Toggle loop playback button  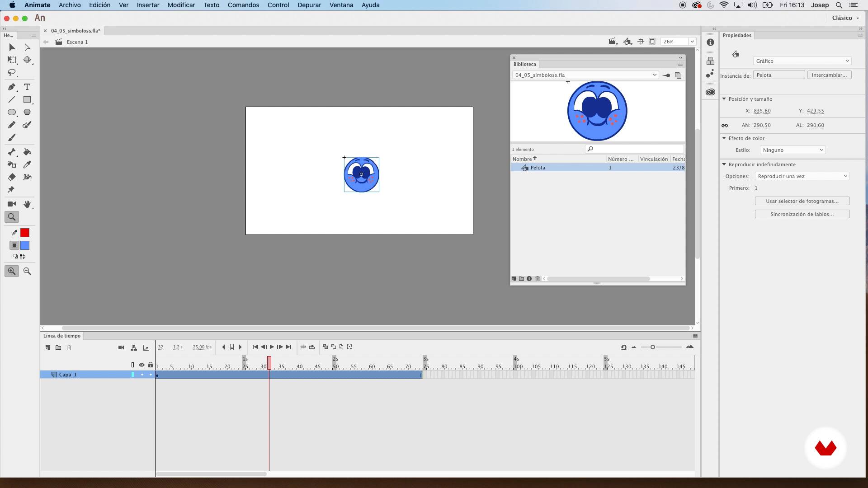tap(311, 347)
